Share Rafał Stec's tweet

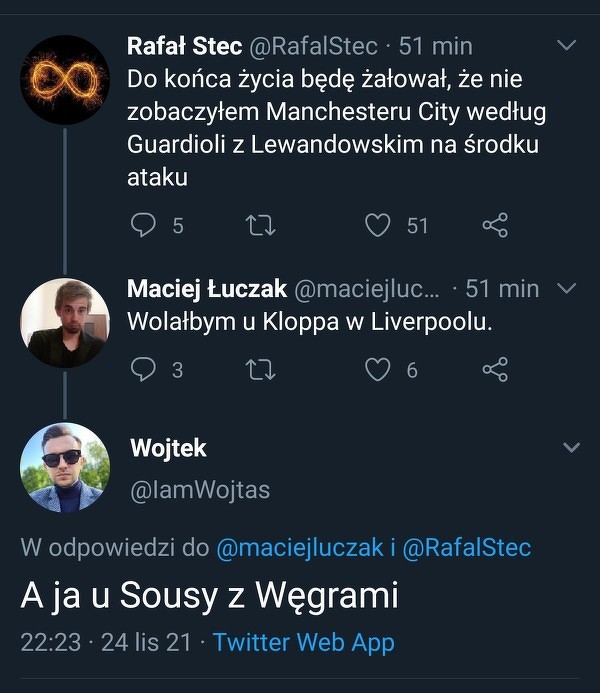click(495, 225)
